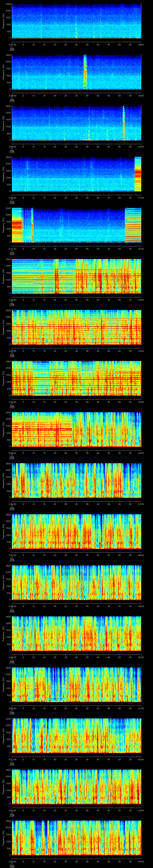Select the spectrogram panel starting at 2:52:00
The image size is (153, 868).
click(x=77, y=787)
